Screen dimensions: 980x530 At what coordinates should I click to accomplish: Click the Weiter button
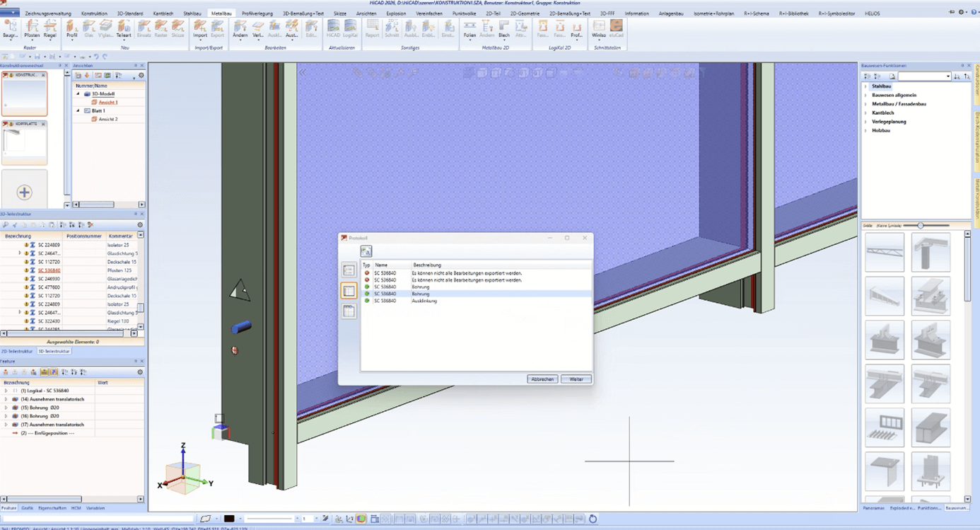click(576, 379)
